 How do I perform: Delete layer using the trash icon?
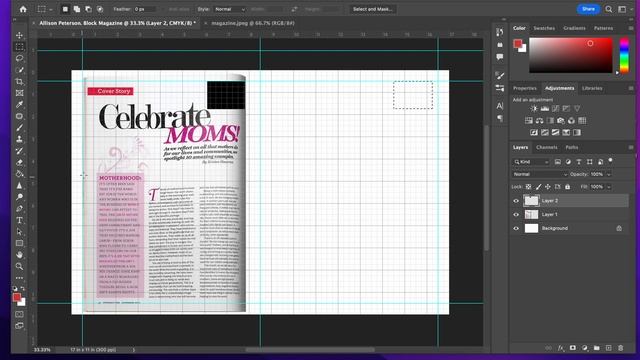[620, 348]
